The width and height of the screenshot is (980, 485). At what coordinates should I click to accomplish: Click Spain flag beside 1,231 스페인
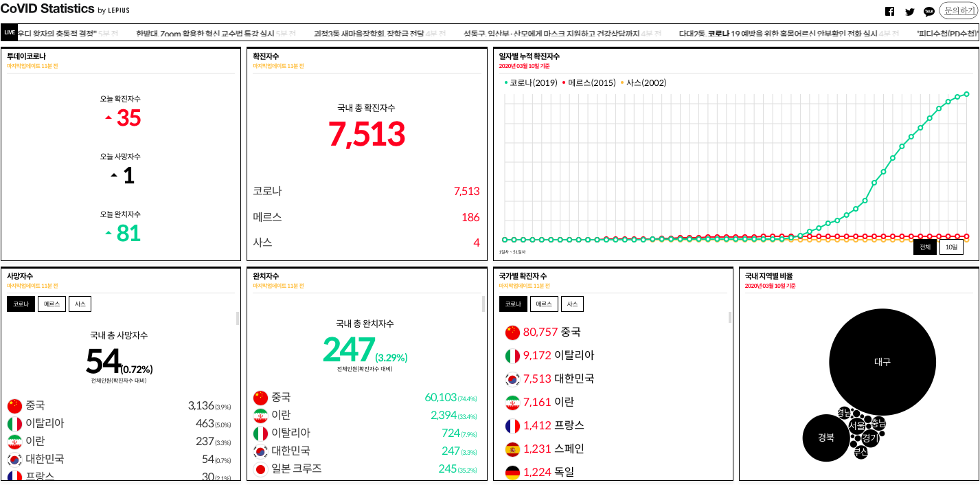tap(512, 449)
